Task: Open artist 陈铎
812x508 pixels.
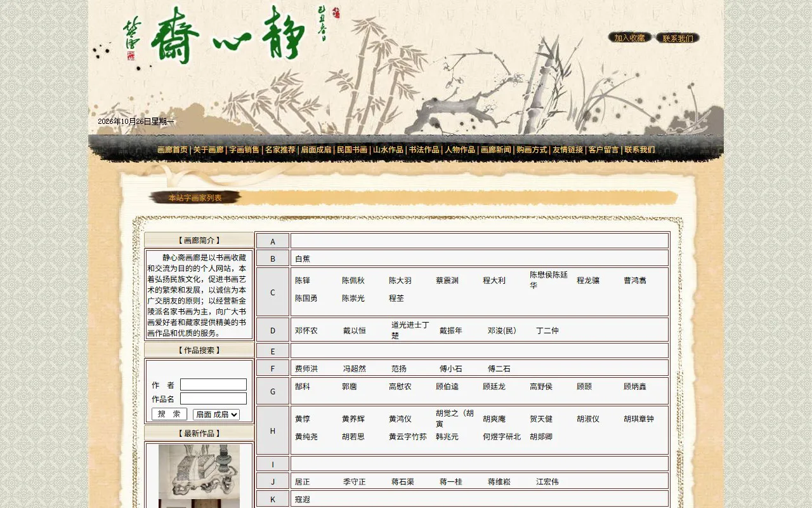Action: point(303,281)
